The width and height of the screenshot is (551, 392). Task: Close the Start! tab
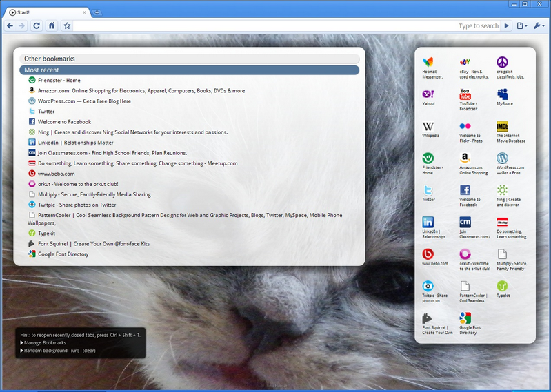[84, 12]
